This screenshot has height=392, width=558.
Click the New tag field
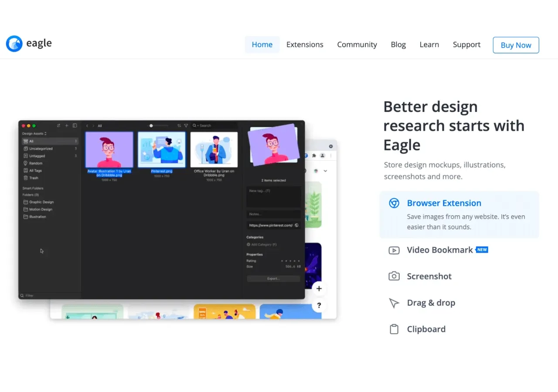(x=274, y=197)
